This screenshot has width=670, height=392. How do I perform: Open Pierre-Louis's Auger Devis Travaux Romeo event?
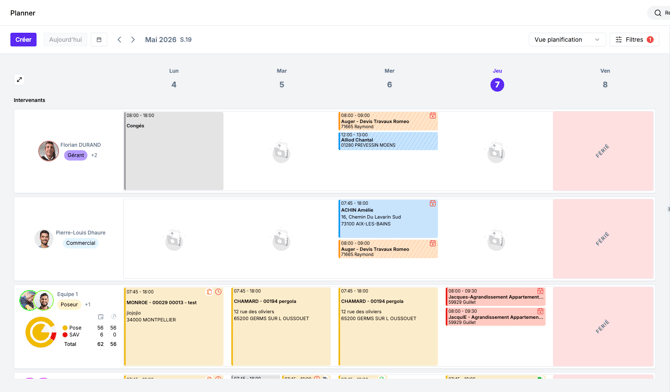point(388,248)
